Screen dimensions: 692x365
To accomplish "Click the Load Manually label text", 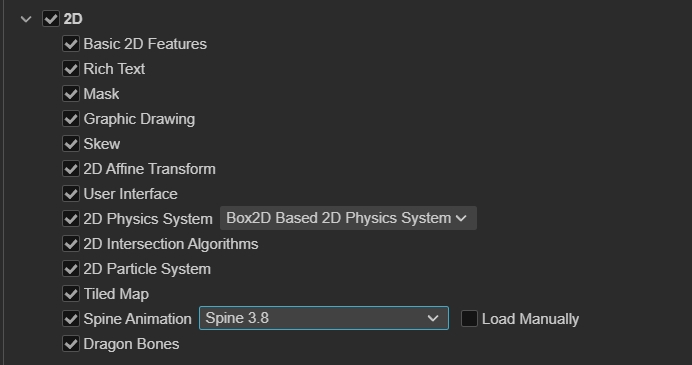I will 530,319.
